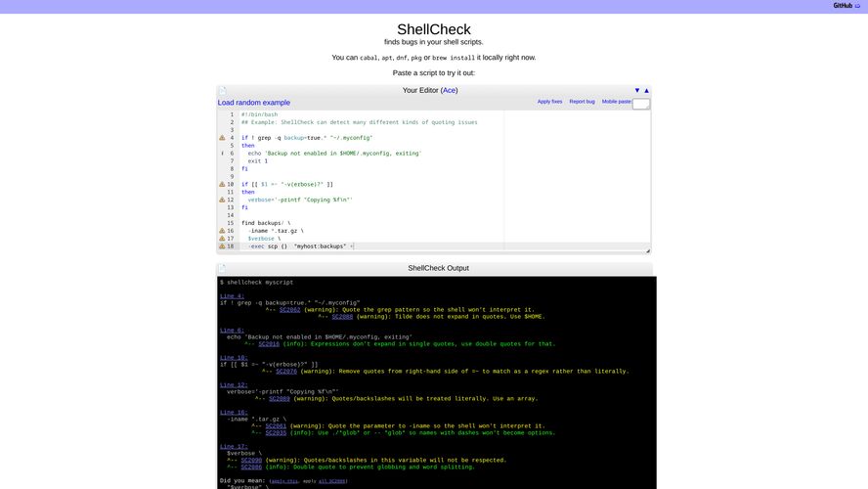Image resolution: width=868 pixels, height=489 pixels.
Task: Load a random example script
Action: pyautogui.click(x=253, y=103)
